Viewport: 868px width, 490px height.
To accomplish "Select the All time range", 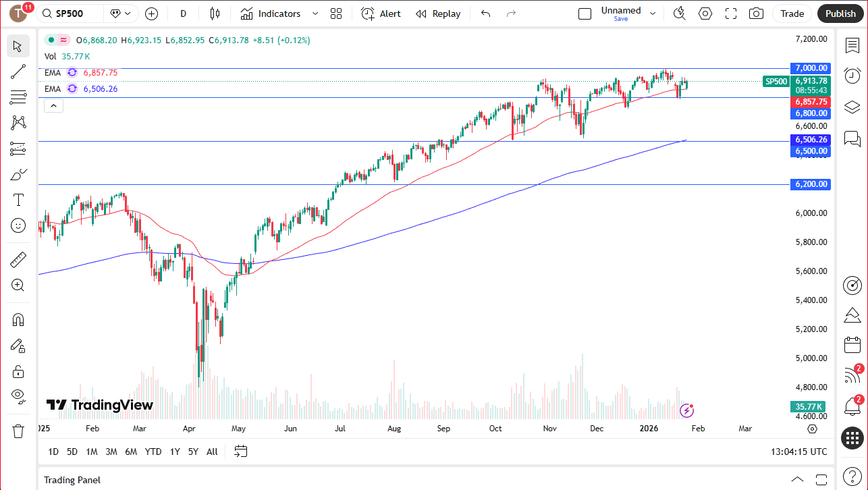I will click(212, 452).
